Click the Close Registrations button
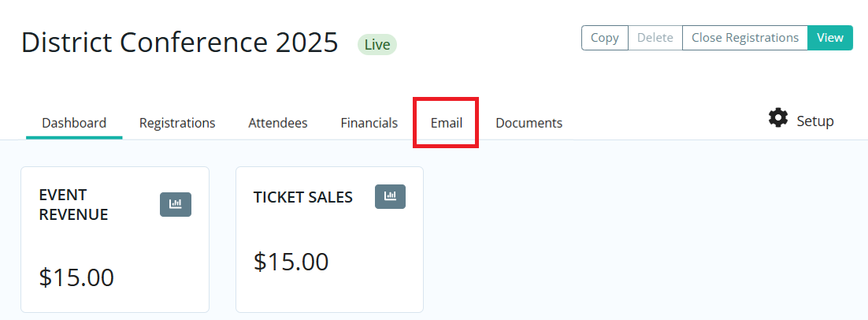Viewport: 868px width, 320px height. click(744, 38)
